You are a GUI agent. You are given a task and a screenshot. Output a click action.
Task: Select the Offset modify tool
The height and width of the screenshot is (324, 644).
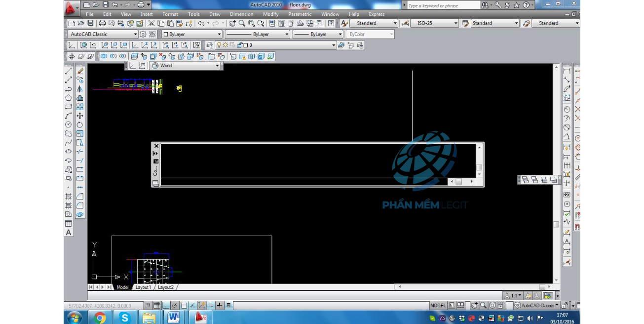tap(80, 98)
